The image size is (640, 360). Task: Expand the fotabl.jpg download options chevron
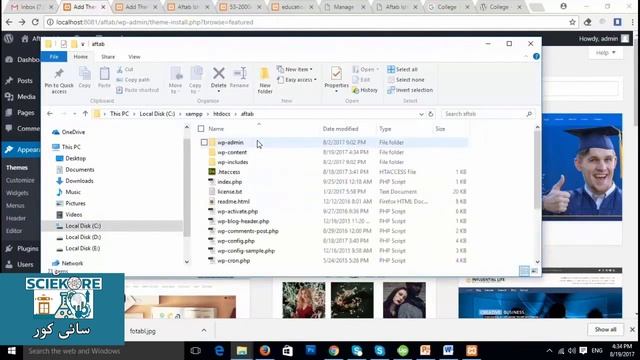204,331
